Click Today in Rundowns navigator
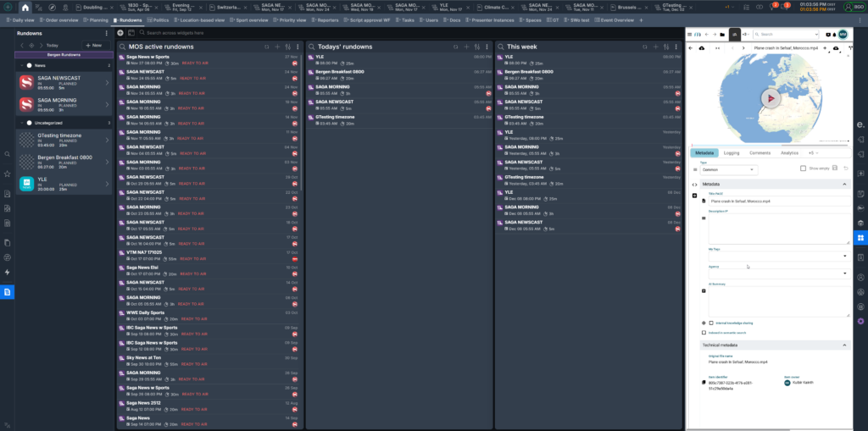This screenshot has width=868, height=431. (x=52, y=46)
